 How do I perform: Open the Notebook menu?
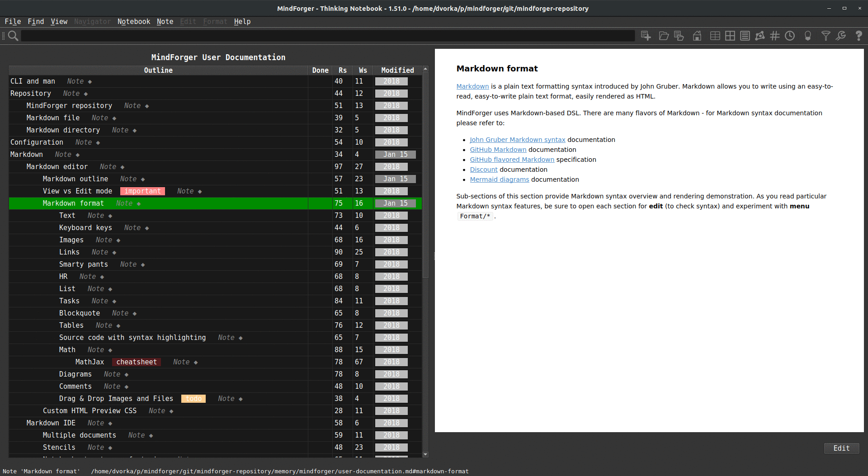133,21
